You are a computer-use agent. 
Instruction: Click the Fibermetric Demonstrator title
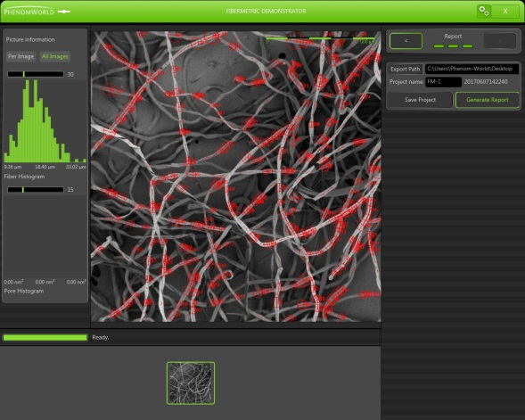tap(266, 11)
